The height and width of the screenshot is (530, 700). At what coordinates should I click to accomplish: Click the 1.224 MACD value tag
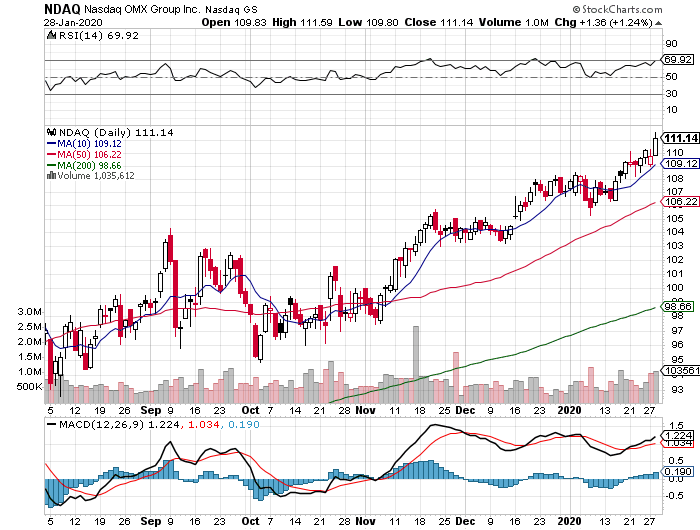678,435
